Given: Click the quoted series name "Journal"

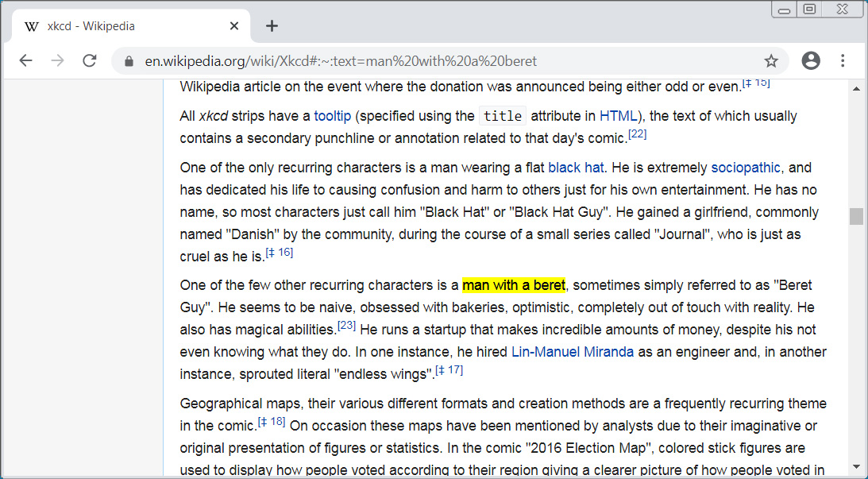Looking at the screenshot, I should [682, 234].
